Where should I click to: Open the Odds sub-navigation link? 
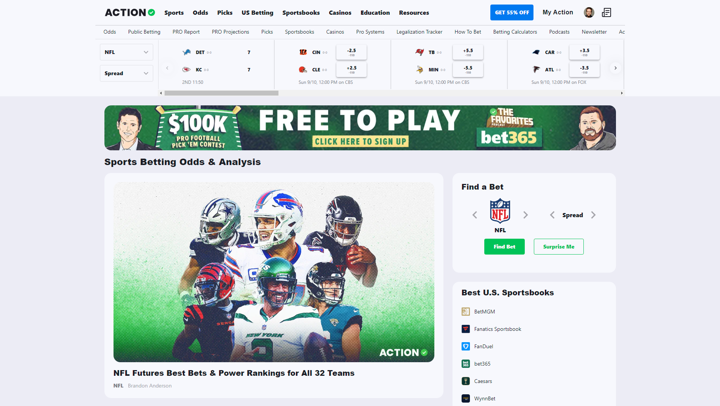[109, 32]
